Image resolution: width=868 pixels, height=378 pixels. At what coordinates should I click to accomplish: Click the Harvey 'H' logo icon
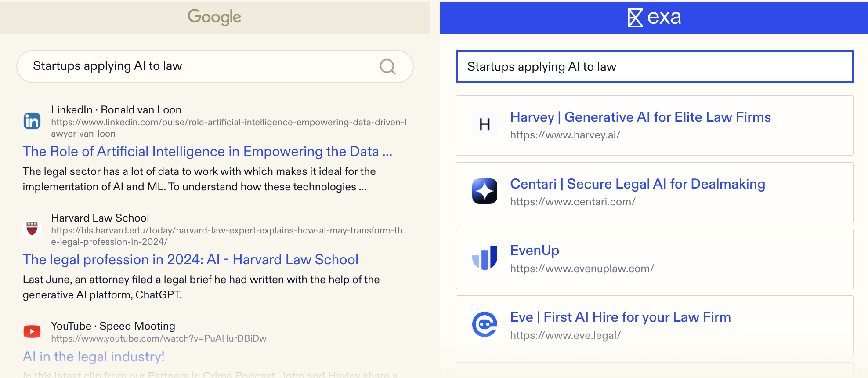485,125
